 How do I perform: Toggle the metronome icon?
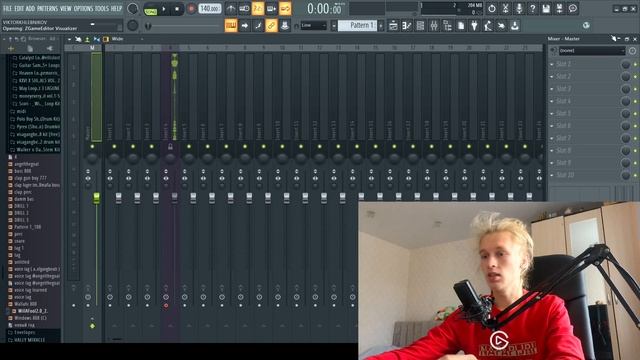click(231, 9)
